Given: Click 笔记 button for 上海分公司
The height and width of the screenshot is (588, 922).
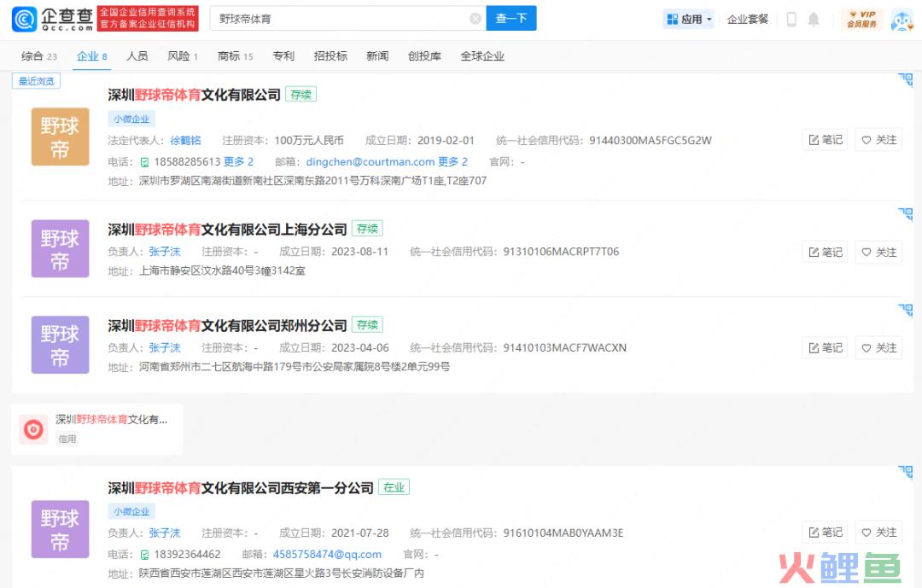Looking at the screenshot, I should tap(825, 253).
